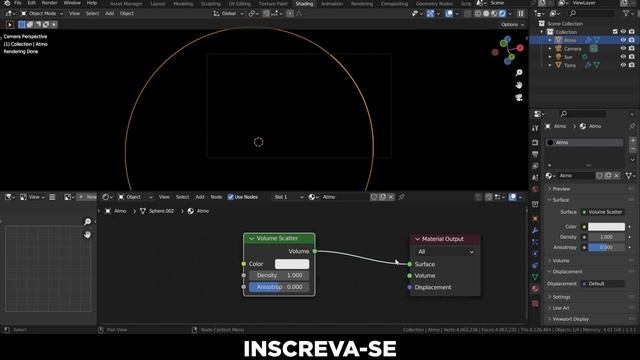Image resolution: width=640 pixels, height=360 pixels.
Task: Open node editor Object shader type dropdown
Action: tap(135, 197)
